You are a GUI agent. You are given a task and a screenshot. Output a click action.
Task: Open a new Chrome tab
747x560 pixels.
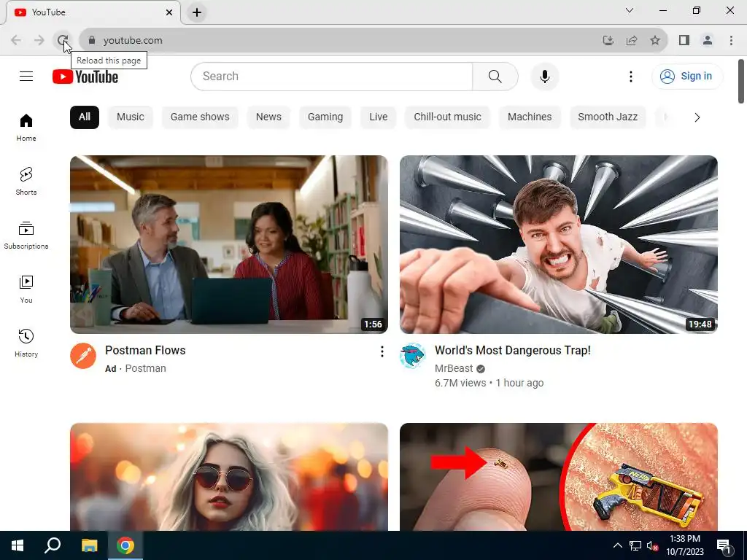(197, 12)
